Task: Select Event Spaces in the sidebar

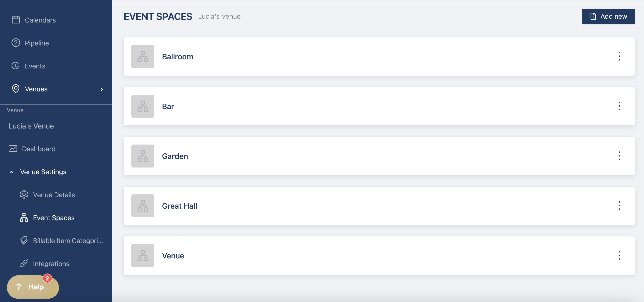Action: (x=53, y=218)
